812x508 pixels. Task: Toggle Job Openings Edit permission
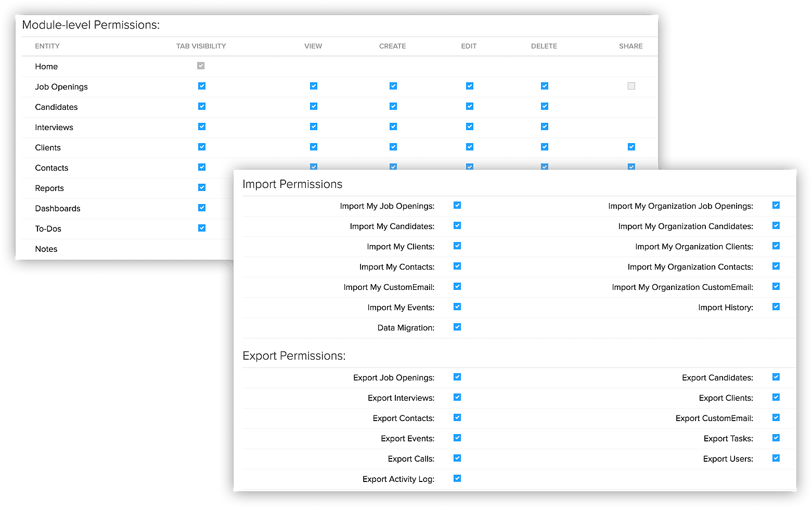click(x=470, y=86)
